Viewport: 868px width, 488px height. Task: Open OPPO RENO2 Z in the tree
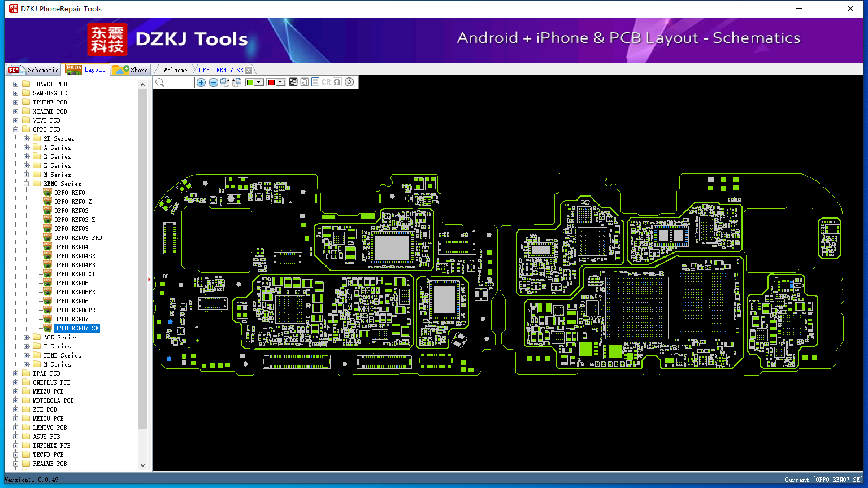75,220
